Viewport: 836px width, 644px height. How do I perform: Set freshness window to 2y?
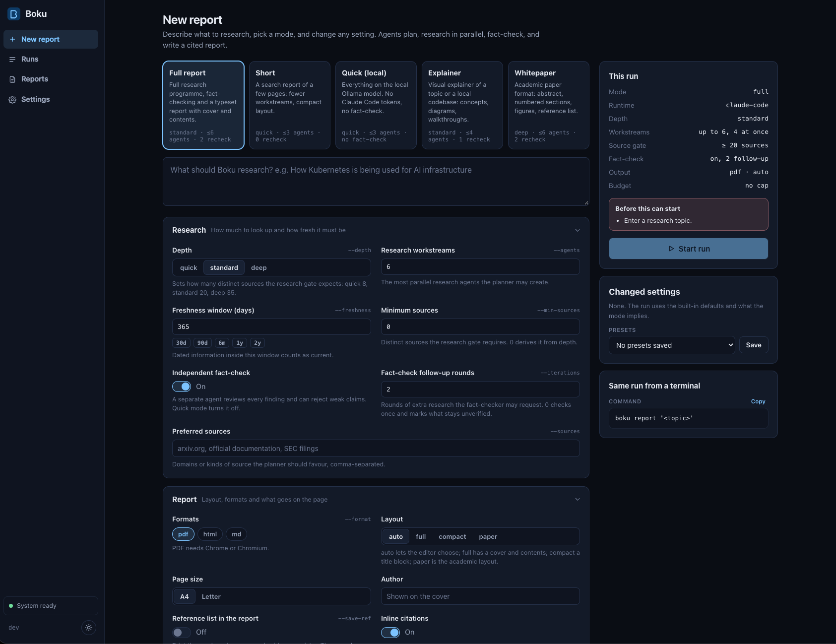click(x=257, y=343)
